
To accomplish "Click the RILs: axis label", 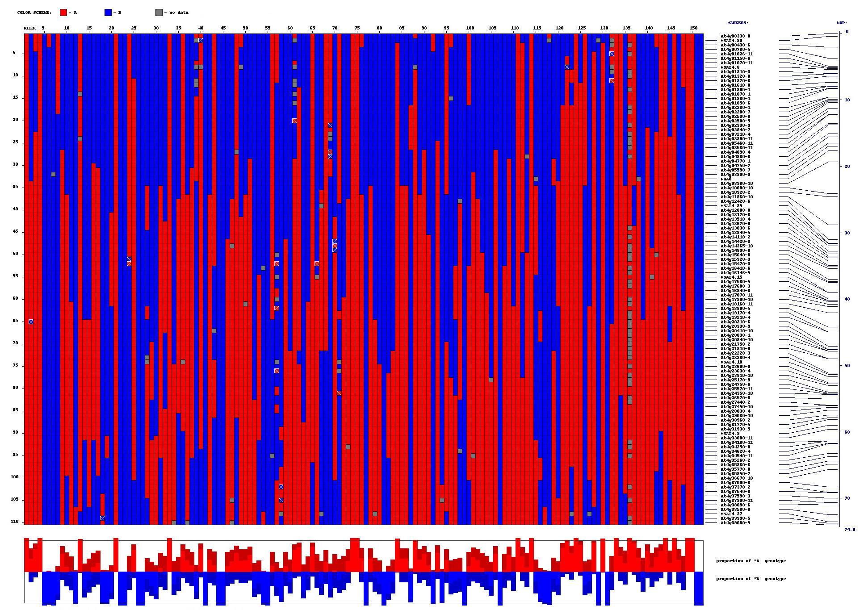I will (30, 28).
